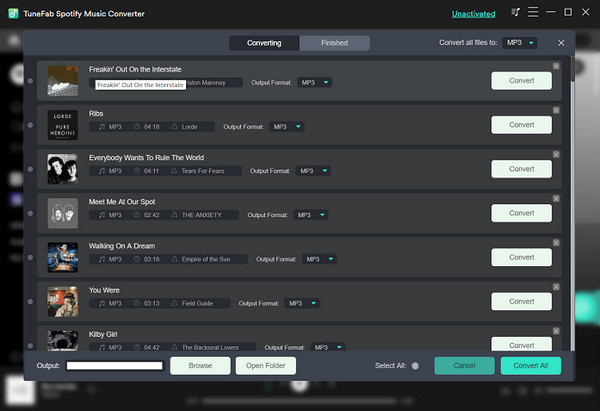Select the Freakin' Out On the Interstate checkbox
600x411 pixels.
coord(30,81)
